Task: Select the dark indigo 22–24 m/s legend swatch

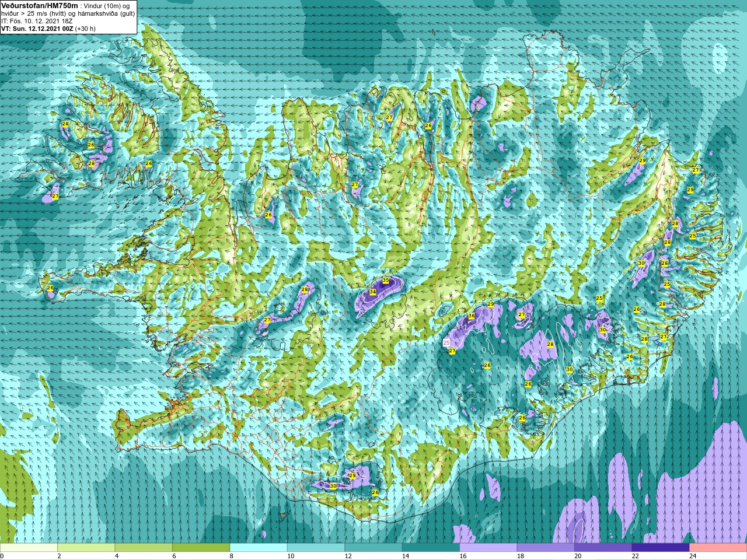Action: pyautogui.click(x=661, y=548)
